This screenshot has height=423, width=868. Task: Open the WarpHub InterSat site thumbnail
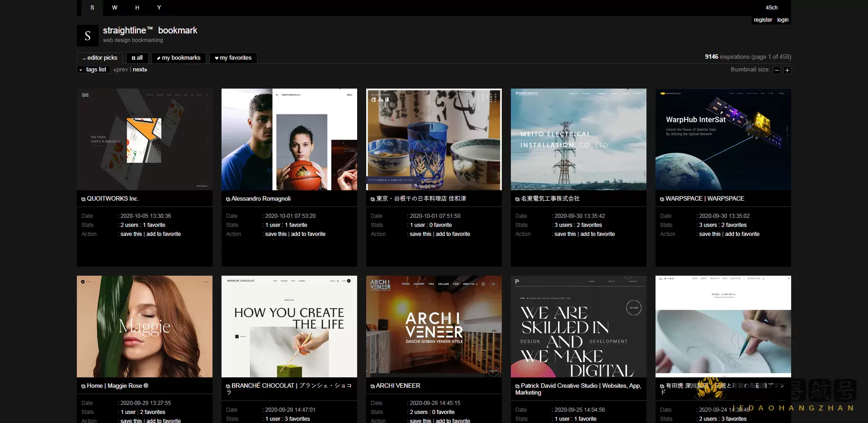click(x=723, y=139)
